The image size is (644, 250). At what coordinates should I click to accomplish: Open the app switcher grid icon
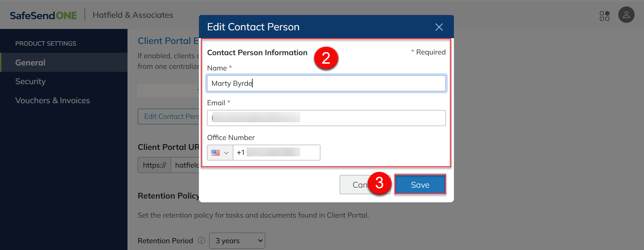point(604,16)
